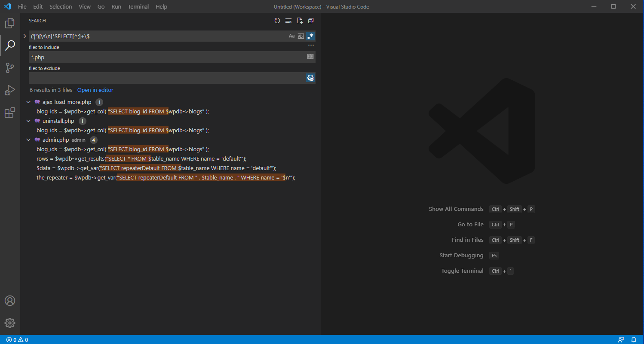Click the VS Code logo in title bar
The width and height of the screenshot is (644, 344).
click(7, 7)
